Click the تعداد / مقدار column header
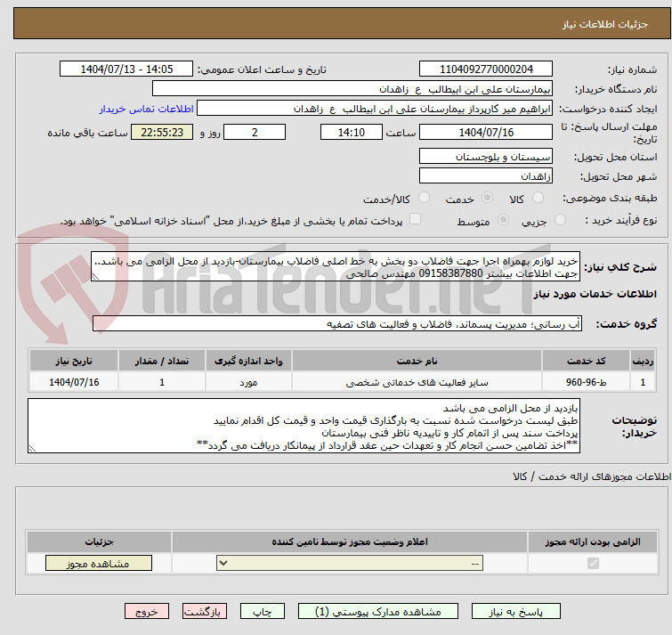 tap(162, 361)
